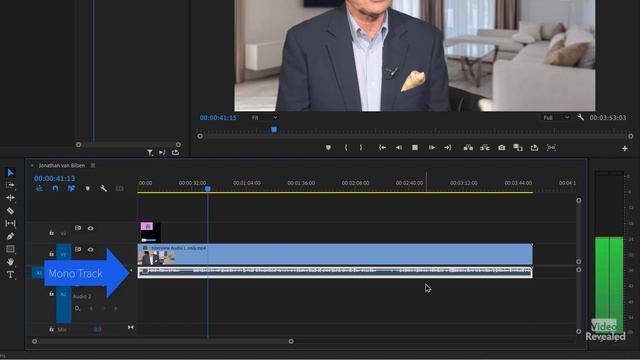Open Comparison View button
The height and width of the screenshot is (360, 640).
(x=518, y=148)
